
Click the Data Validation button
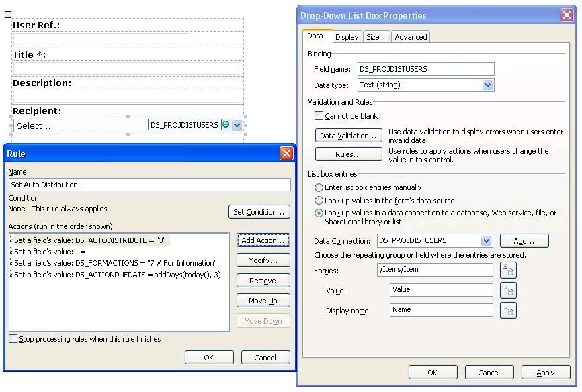coord(348,136)
